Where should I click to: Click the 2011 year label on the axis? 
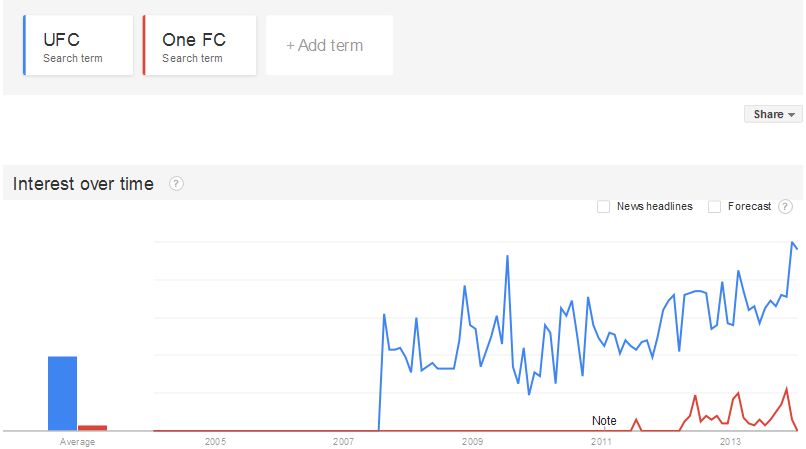coord(601,441)
